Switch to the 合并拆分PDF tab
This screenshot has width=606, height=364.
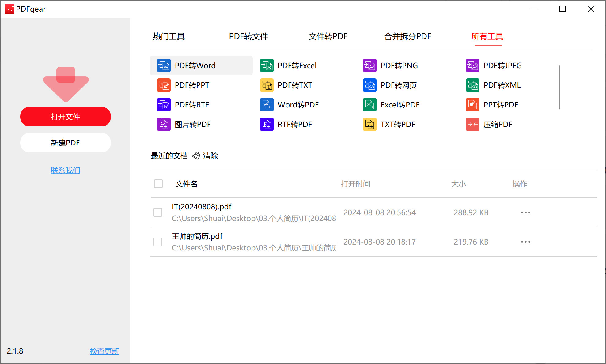point(407,36)
